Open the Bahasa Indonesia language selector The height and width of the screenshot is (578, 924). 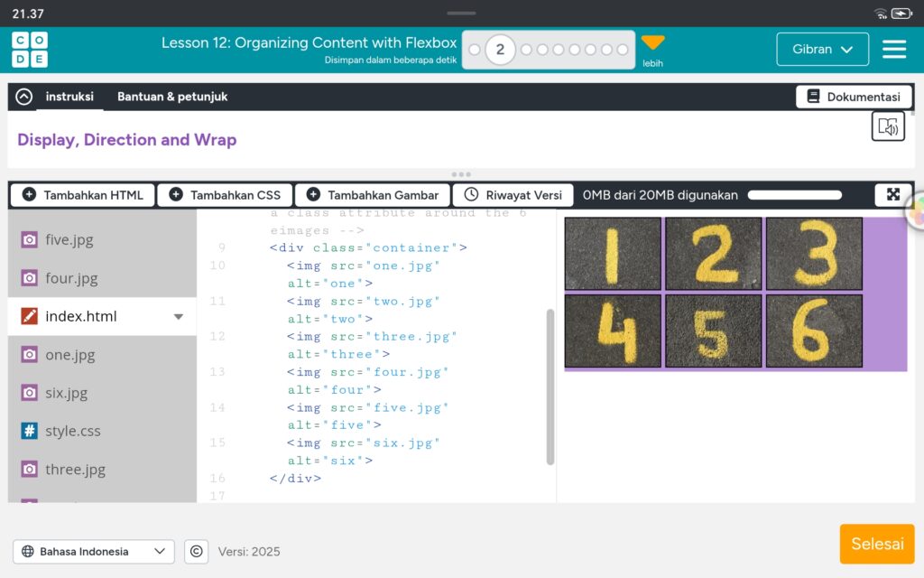pyautogui.click(x=94, y=551)
